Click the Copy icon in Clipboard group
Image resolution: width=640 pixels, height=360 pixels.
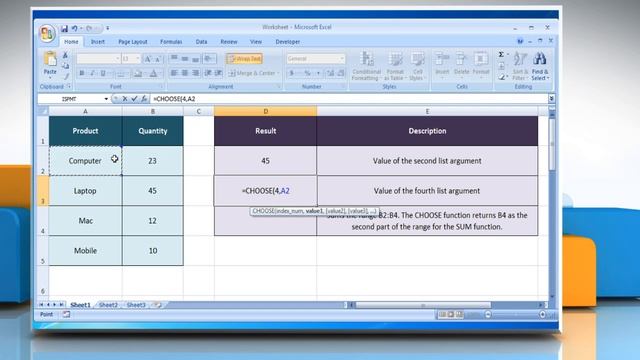coord(65,65)
